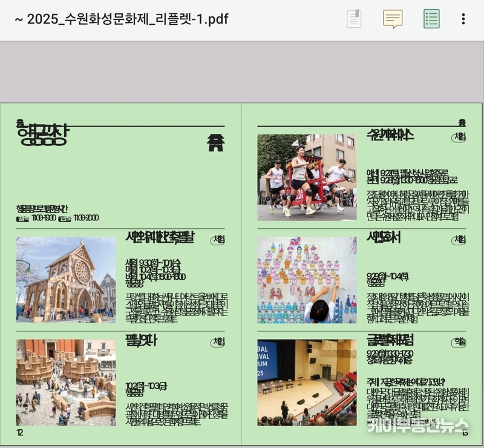Tap the forum auditorium photo
484x448 pixels.
pos(307,383)
